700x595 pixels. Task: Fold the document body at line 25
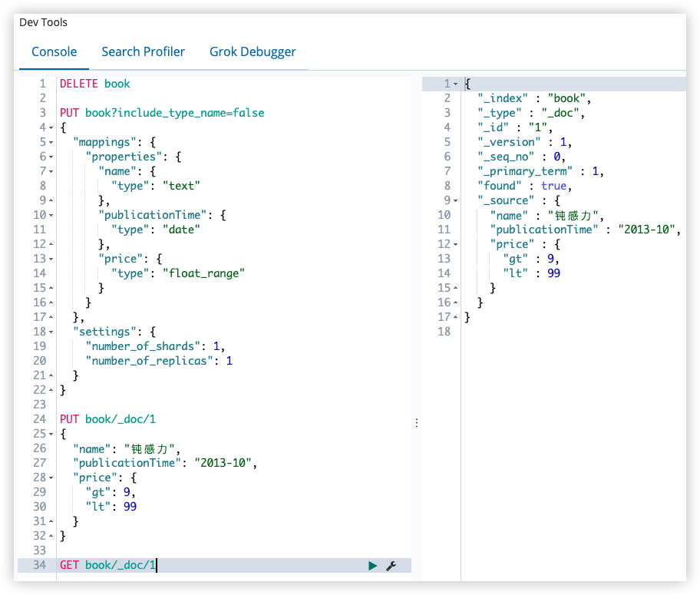pyautogui.click(x=51, y=435)
